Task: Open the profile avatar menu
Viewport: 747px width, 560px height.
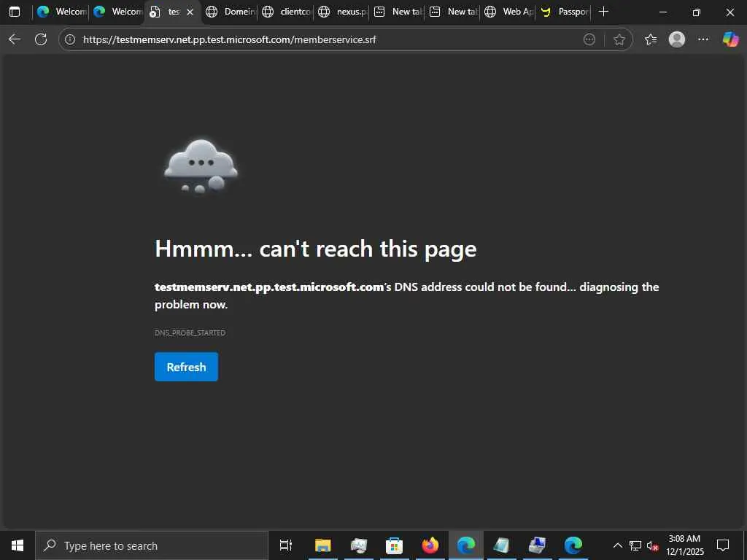Action: (x=677, y=39)
